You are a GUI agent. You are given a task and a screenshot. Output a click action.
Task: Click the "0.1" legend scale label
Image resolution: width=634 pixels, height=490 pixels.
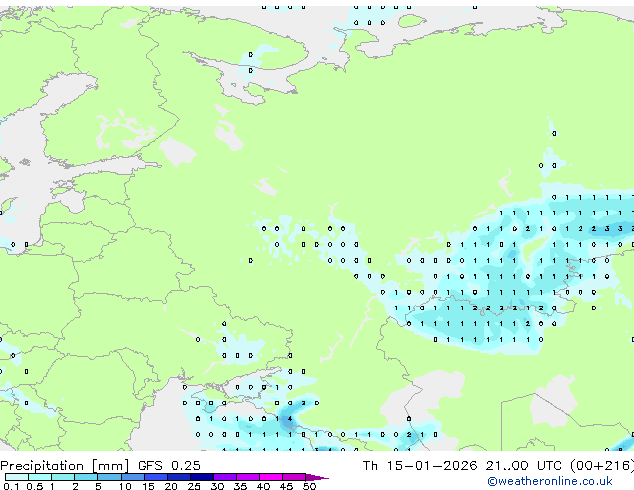coord(11,486)
